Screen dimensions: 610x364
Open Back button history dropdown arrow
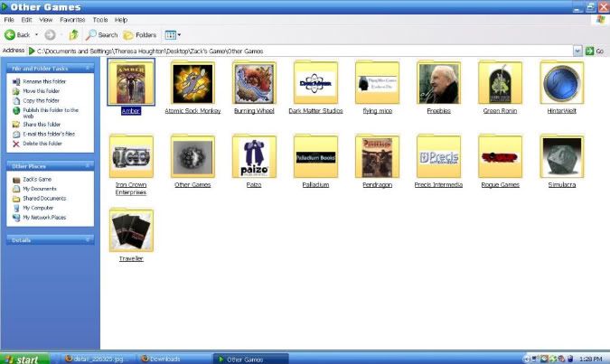pyautogui.click(x=36, y=35)
